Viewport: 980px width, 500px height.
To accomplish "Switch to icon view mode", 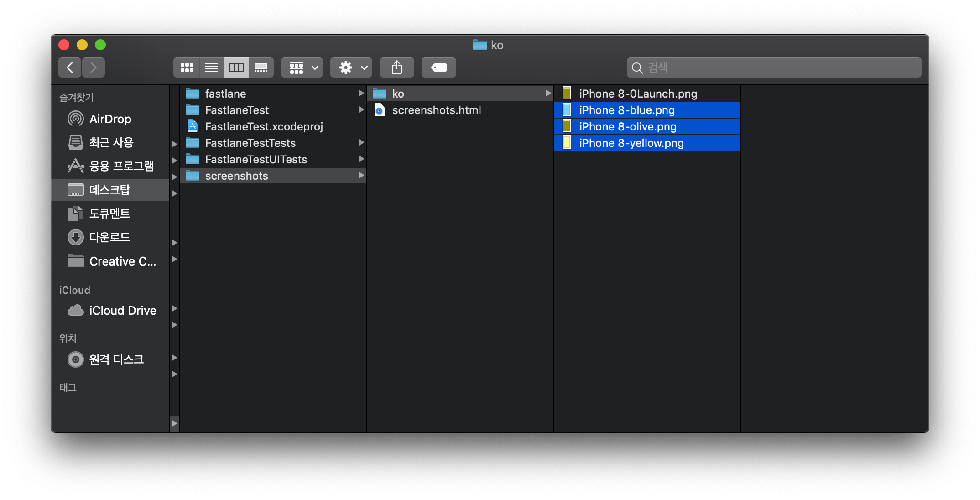I will (187, 68).
